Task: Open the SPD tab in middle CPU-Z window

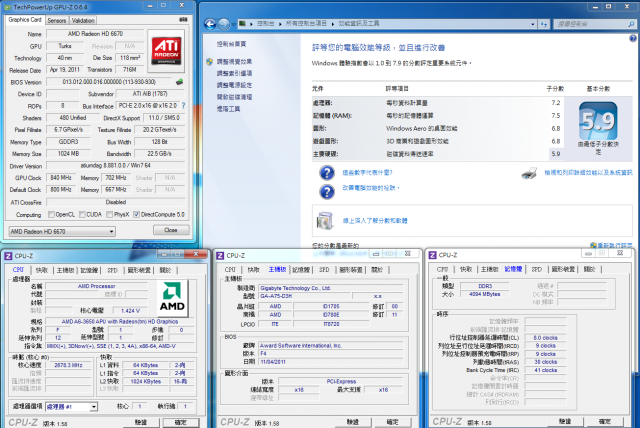Action: click(324, 270)
